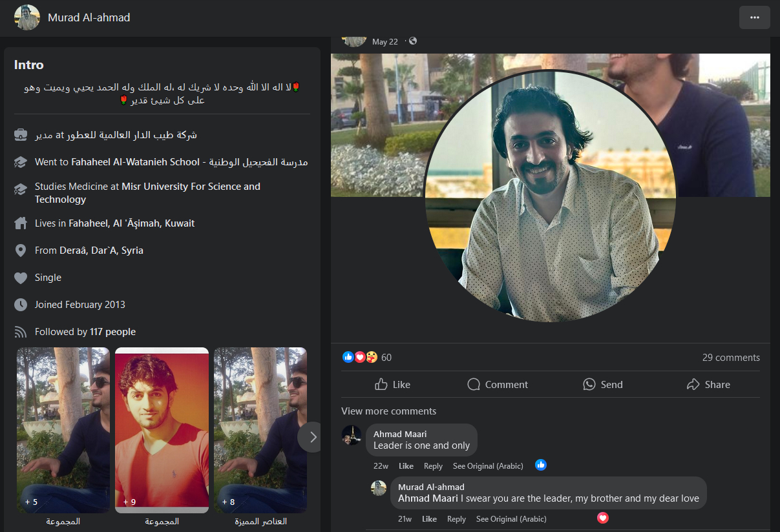
Task: Click Murad Al-ahmad's avatar in the top bar
Action: 27,17
